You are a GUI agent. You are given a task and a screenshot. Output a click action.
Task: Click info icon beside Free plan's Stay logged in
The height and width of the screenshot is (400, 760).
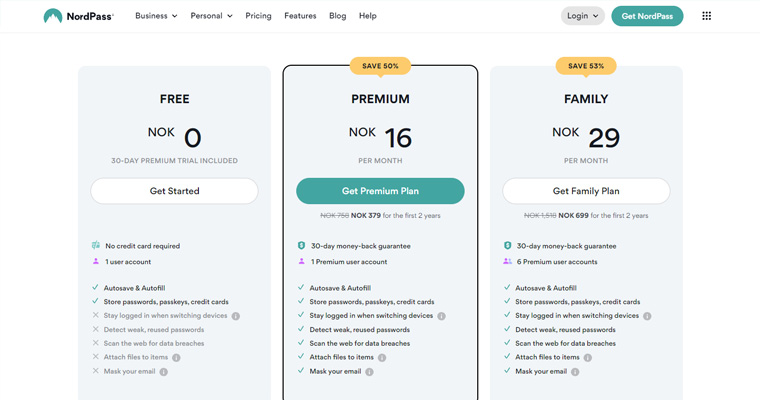click(x=236, y=316)
